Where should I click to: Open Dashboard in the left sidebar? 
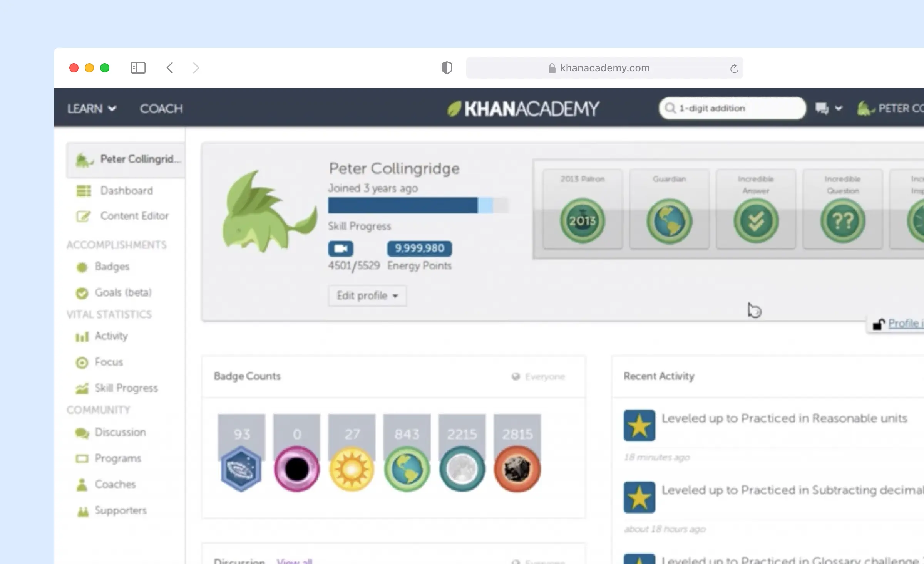click(x=126, y=191)
